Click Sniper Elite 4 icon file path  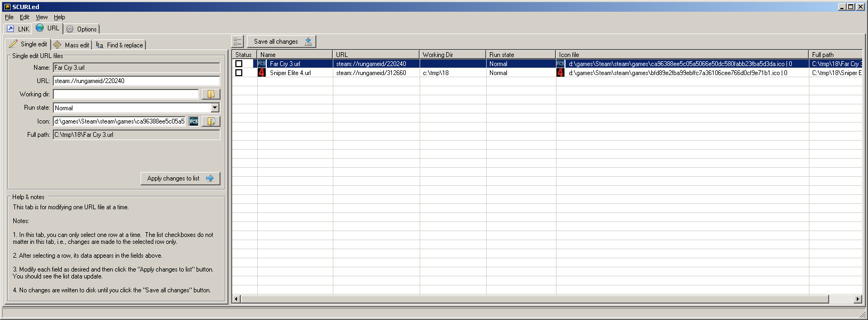(x=678, y=73)
